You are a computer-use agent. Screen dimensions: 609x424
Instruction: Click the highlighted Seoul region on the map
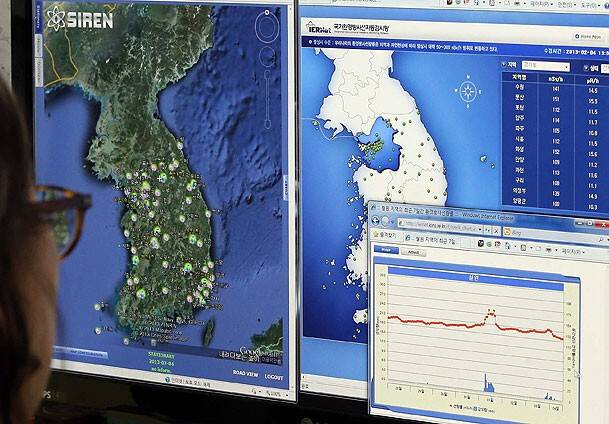[x=373, y=143]
